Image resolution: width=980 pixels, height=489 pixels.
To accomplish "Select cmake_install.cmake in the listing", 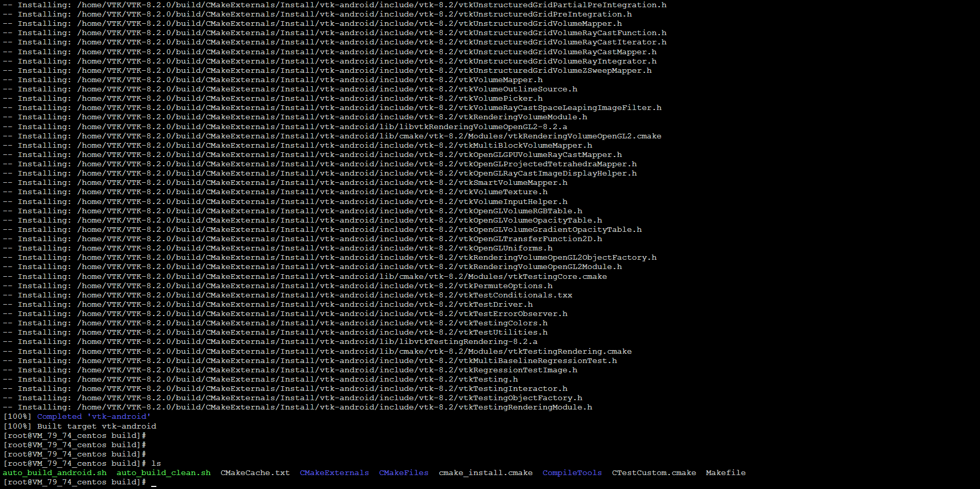I will point(486,472).
